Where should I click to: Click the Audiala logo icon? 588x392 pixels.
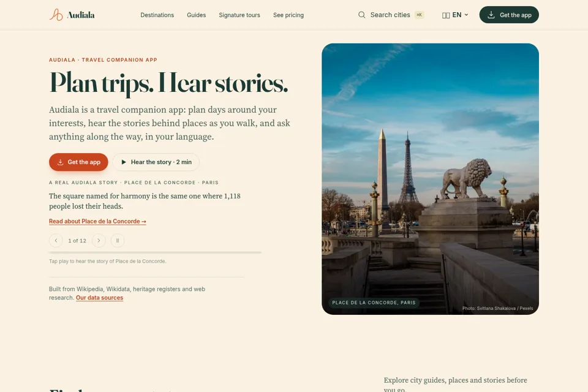(56, 15)
